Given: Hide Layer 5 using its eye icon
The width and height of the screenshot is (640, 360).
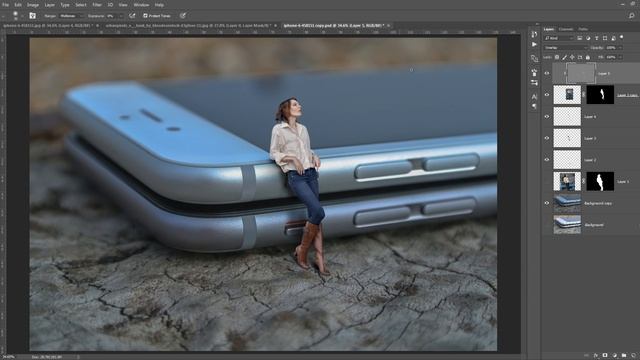Looking at the screenshot, I should coord(547,73).
